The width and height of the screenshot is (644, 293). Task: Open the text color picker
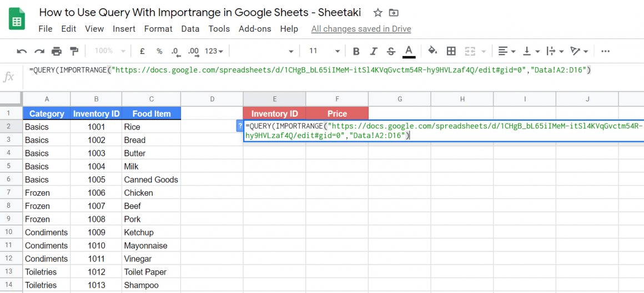coord(409,52)
